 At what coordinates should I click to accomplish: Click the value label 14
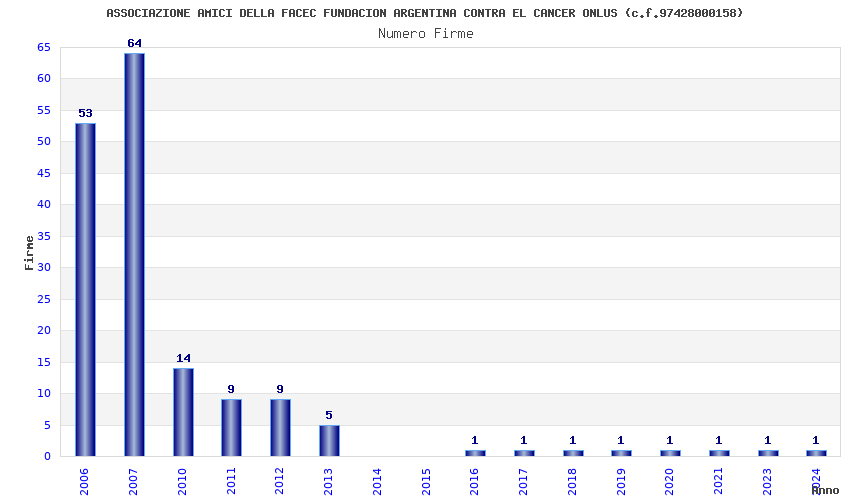click(x=183, y=358)
